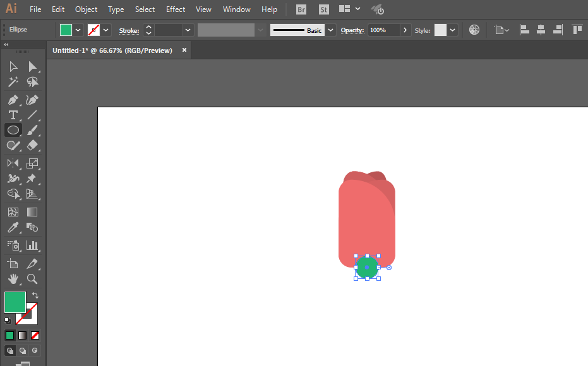Open the Stroke panel link
Viewport: 588px width, 366px height.
[129, 31]
